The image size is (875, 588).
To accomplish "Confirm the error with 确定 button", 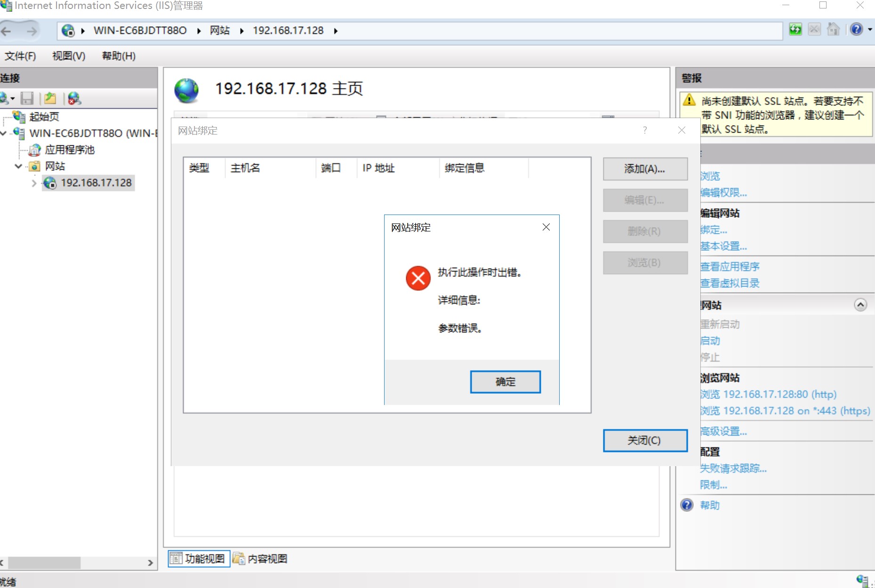I will click(x=505, y=381).
